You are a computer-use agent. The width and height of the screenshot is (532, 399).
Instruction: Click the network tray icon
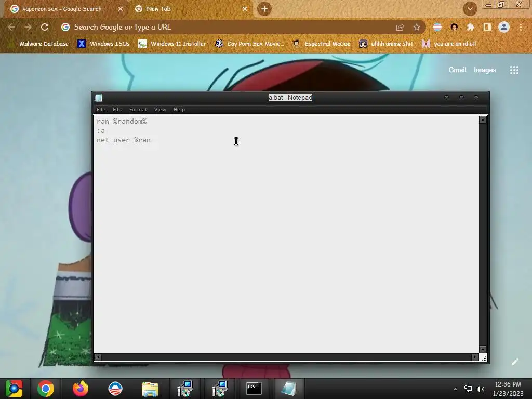pos(468,389)
